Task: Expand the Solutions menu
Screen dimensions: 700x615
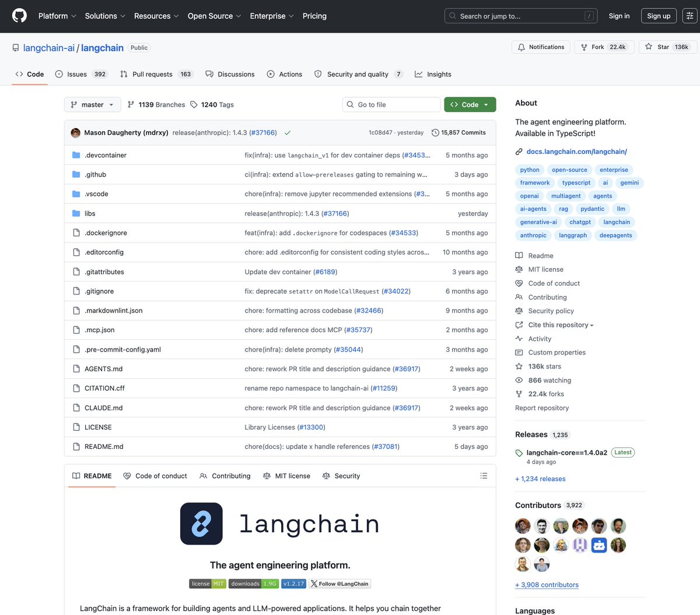Action: pos(105,16)
